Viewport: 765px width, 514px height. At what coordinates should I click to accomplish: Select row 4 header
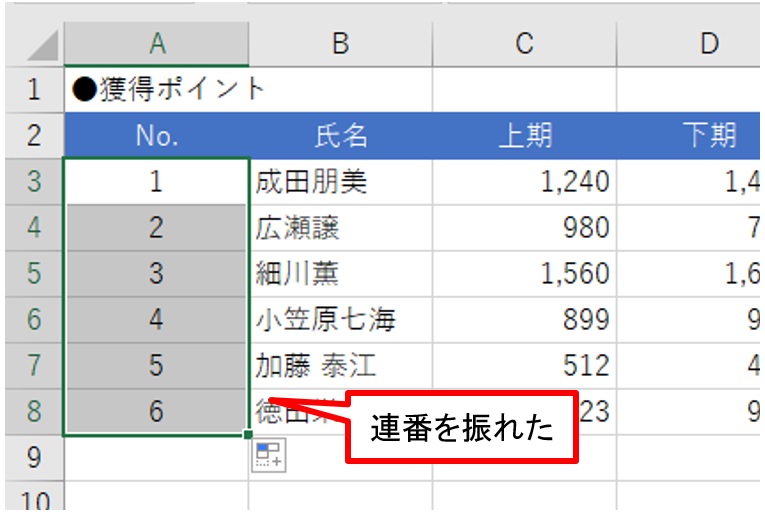coord(34,228)
